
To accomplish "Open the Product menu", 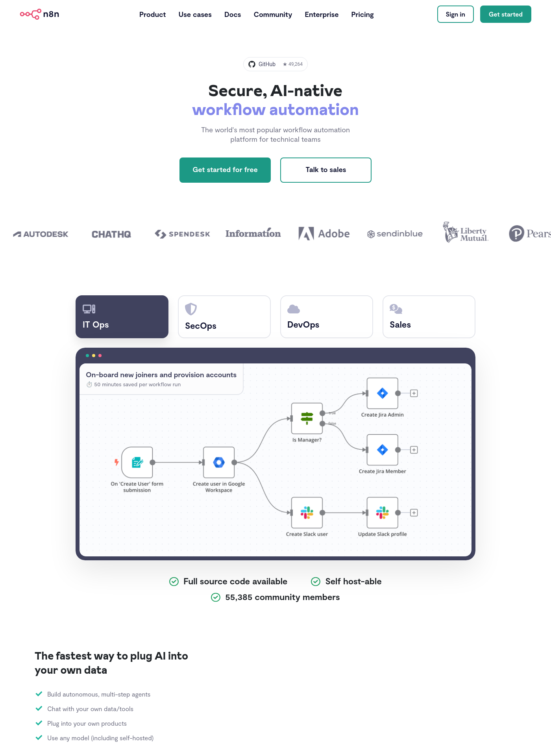I will tap(152, 15).
